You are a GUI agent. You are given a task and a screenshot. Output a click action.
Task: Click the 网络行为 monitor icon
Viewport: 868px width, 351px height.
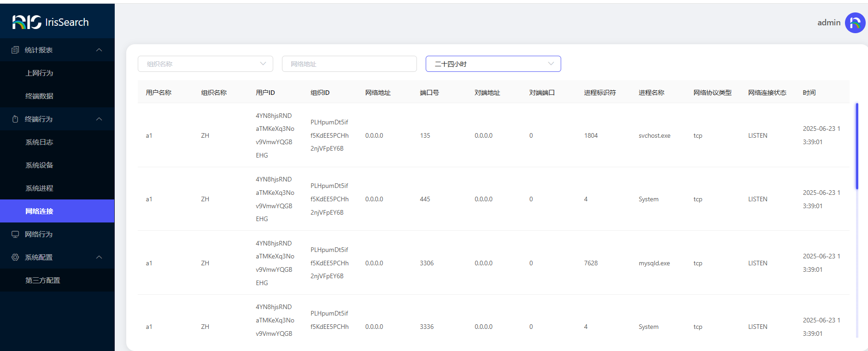point(15,234)
